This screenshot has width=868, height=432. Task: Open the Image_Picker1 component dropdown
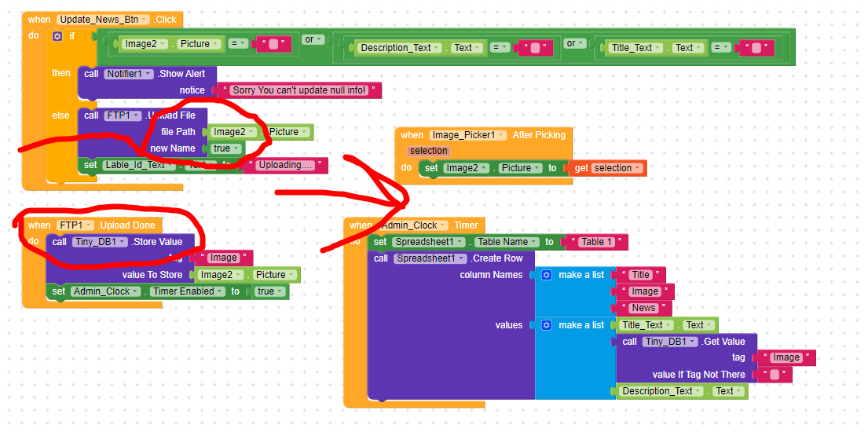[467, 134]
